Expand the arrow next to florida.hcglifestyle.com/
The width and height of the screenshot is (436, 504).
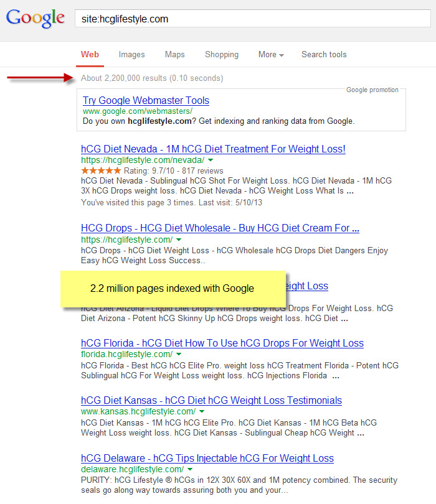point(179,354)
